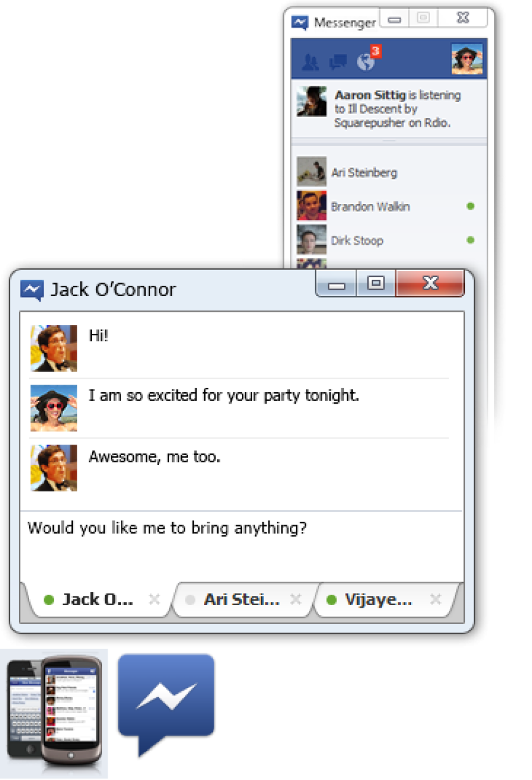Click the message input field with typed text
The image size is (532, 780).
click(x=242, y=546)
